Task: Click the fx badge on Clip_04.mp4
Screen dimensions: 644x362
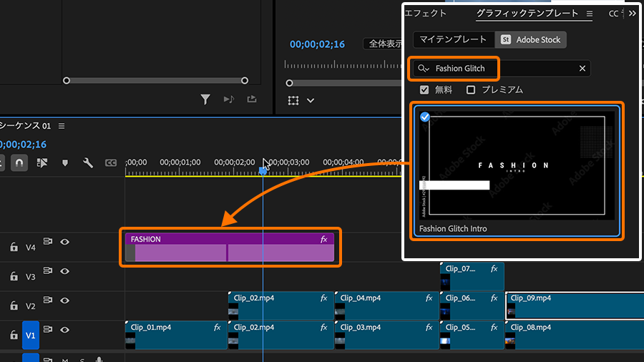Action: pos(429,298)
